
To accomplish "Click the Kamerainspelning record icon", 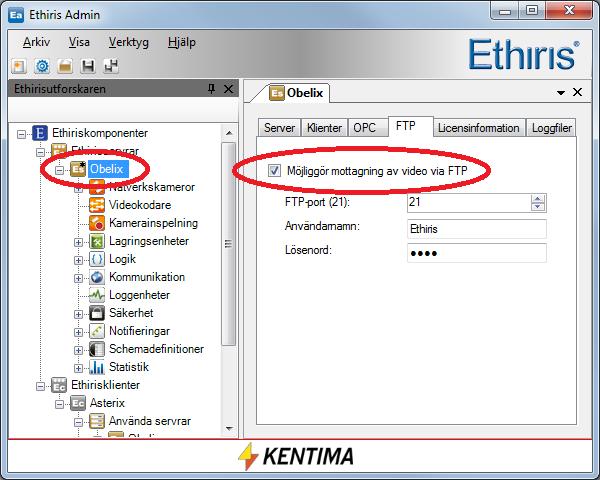I will pos(97,223).
